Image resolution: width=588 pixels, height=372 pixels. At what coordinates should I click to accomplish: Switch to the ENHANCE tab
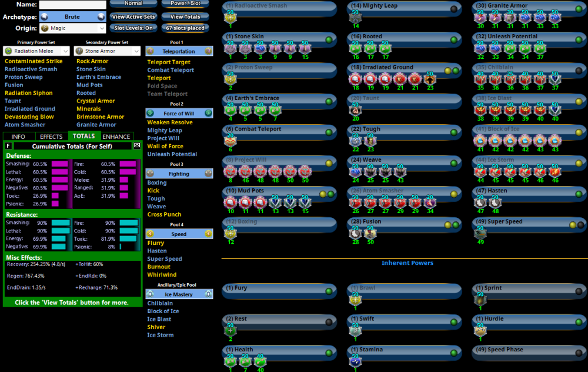point(116,136)
